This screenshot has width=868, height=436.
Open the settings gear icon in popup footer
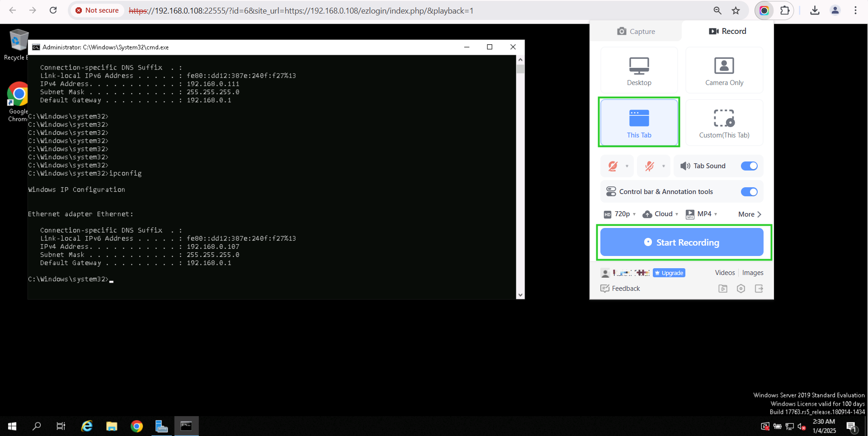(741, 289)
